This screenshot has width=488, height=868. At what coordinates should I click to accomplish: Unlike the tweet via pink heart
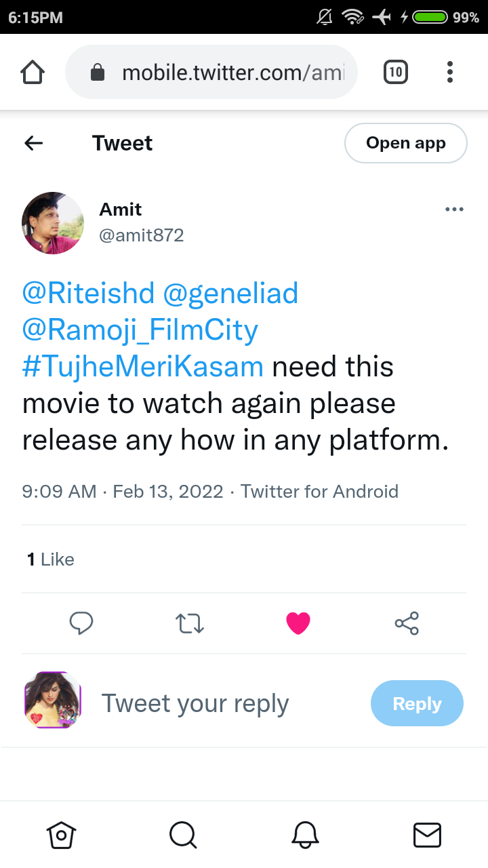coord(298,623)
